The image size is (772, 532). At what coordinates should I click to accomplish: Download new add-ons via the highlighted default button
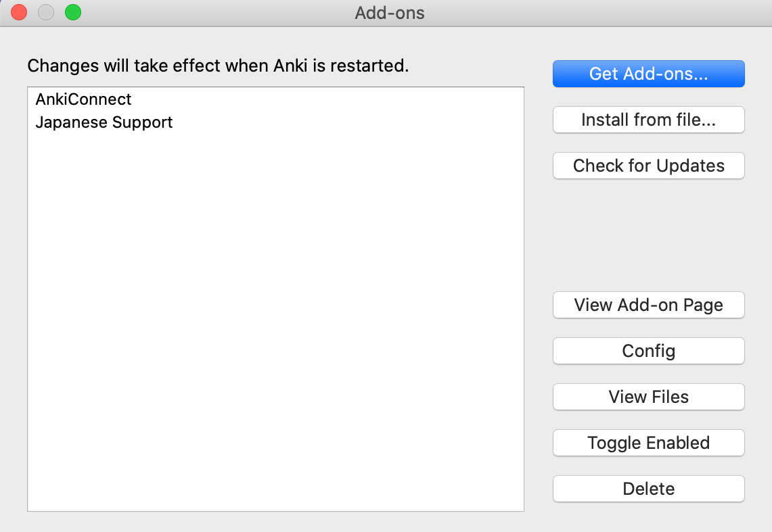648,74
